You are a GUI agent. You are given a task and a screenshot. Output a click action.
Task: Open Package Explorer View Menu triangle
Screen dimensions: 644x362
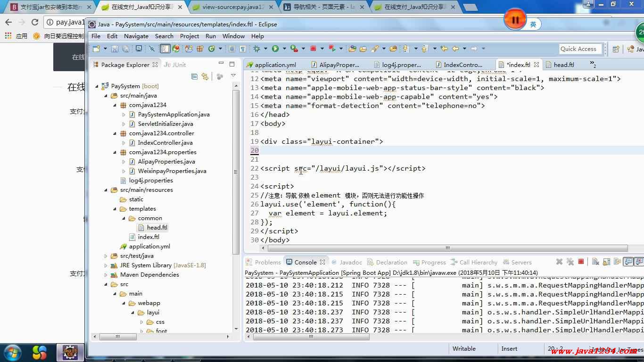click(x=233, y=76)
